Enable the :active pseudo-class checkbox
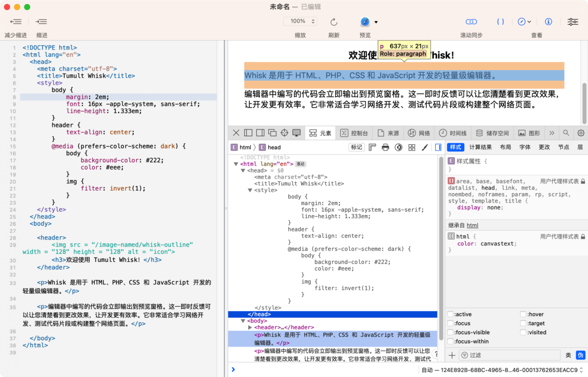Screen dimensions: 588x377 pyautogui.click(x=450, y=314)
